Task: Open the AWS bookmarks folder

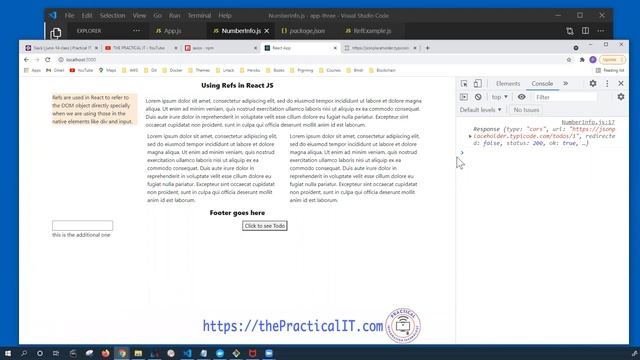Action: (x=130, y=70)
